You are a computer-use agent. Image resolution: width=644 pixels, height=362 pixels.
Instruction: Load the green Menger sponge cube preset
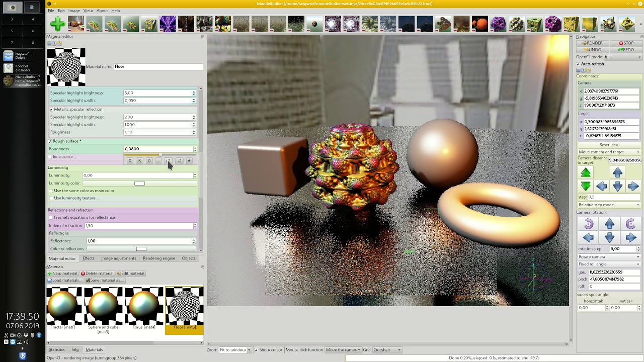535,24
